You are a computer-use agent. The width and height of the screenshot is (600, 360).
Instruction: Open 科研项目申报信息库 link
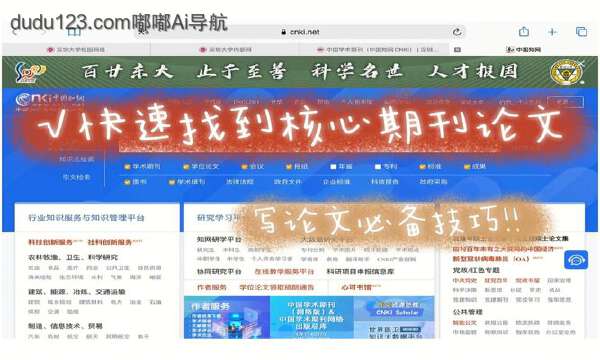tap(360, 271)
